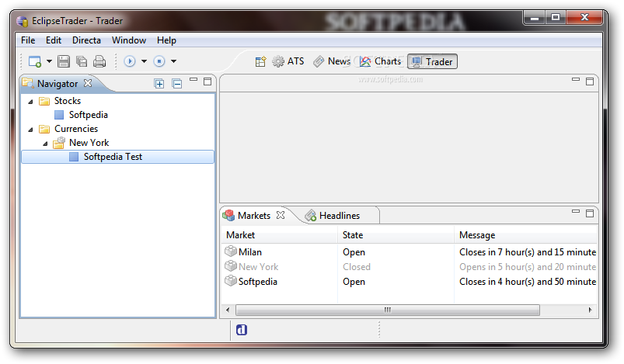The image size is (624, 364).
Task: Click the Directa status bar icon
Action: (x=242, y=330)
